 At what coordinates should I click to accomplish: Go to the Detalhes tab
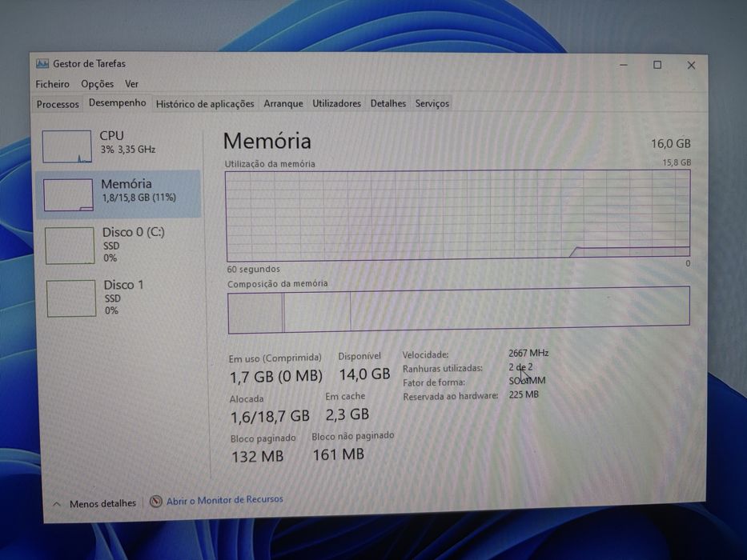click(x=388, y=104)
